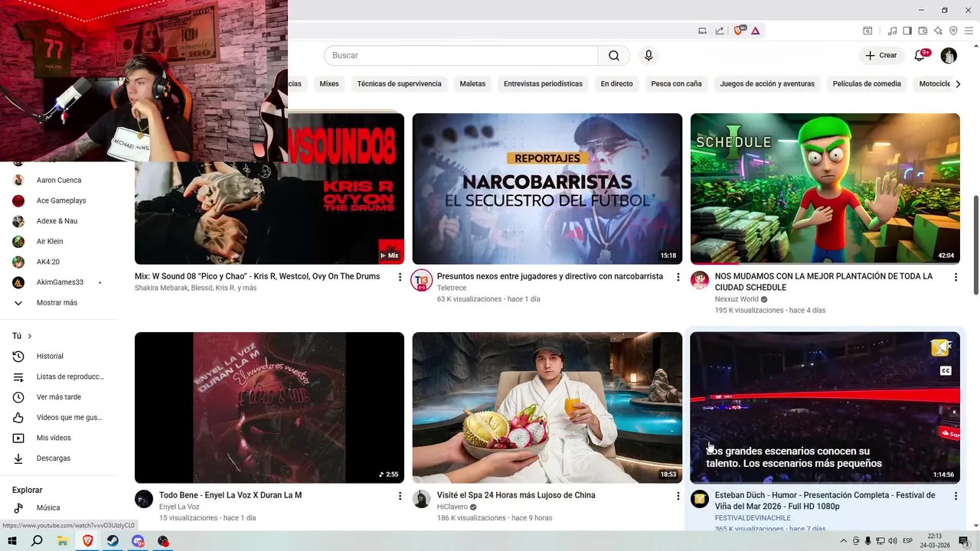Open options menu for Schedule plantation video
980x551 pixels.
pos(955,277)
